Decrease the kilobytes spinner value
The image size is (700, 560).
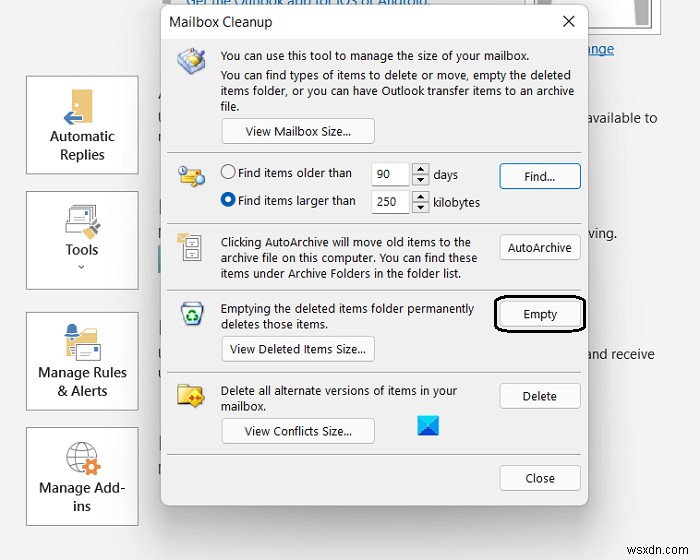click(x=421, y=207)
